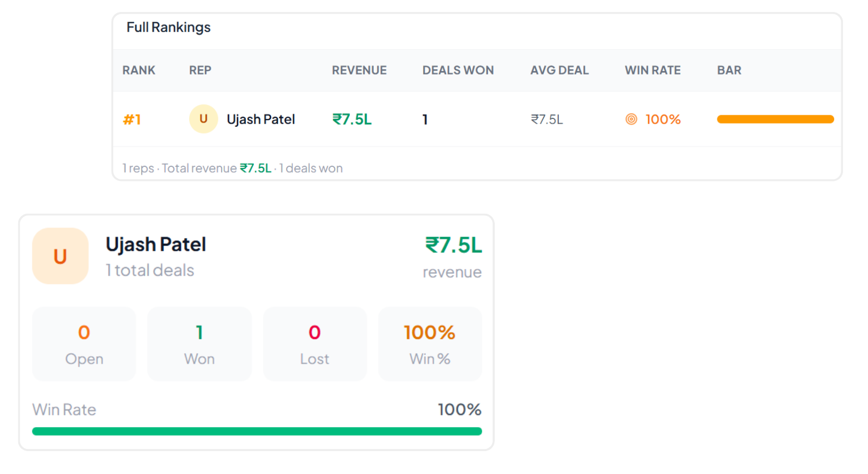Select the Open deals stat tile
The image size is (868, 474).
(84, 344)
